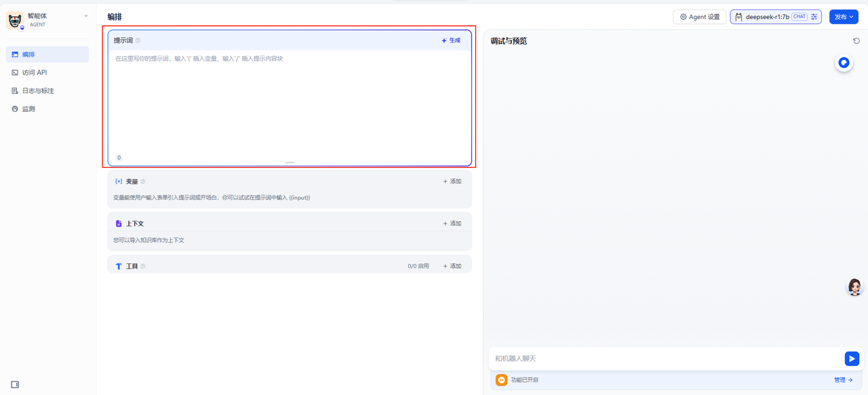
Task: Open the deepseek-r1:7b model selector
Action: pos(767,17)
